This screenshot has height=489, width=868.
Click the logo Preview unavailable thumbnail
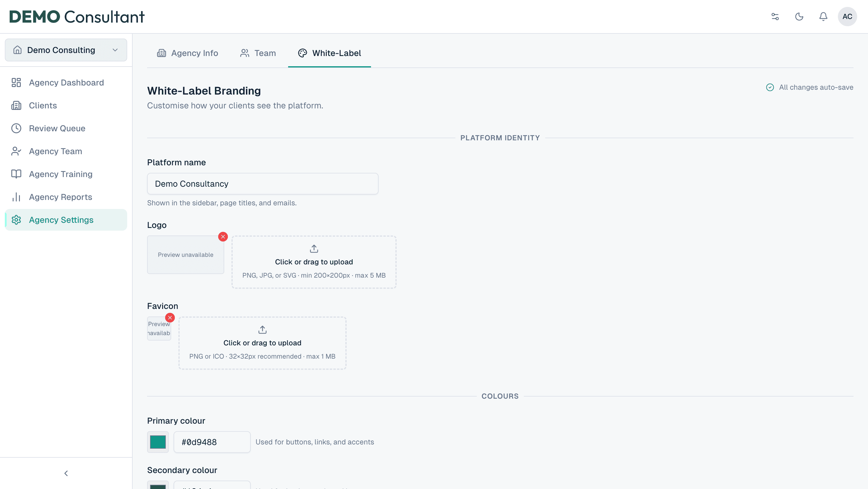pyautogui.click(x=186, y=255)
